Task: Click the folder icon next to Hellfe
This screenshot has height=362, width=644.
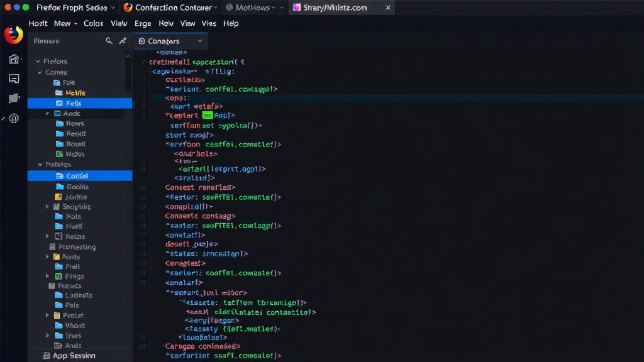Action: pyautogui.click(x=58, y=93)
